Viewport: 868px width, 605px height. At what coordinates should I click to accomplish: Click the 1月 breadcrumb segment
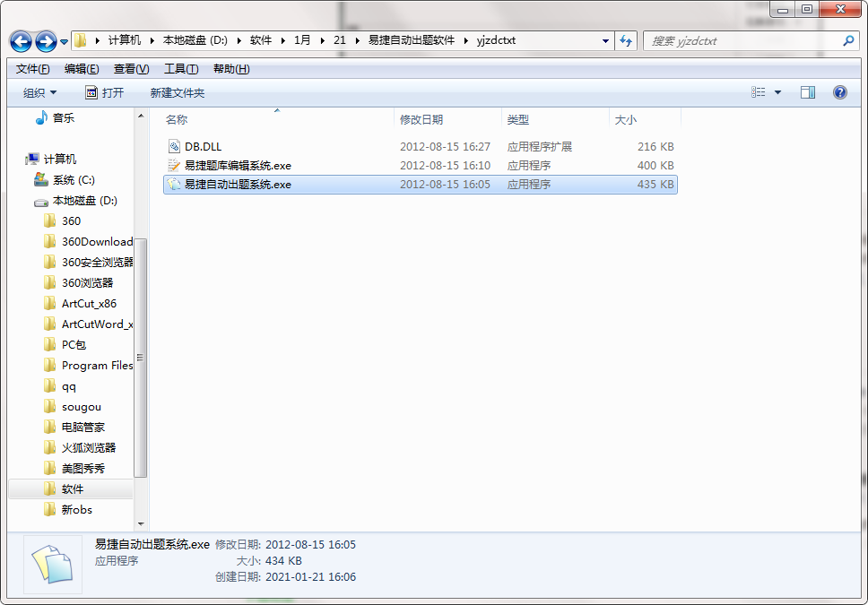[x=302, y=40]
